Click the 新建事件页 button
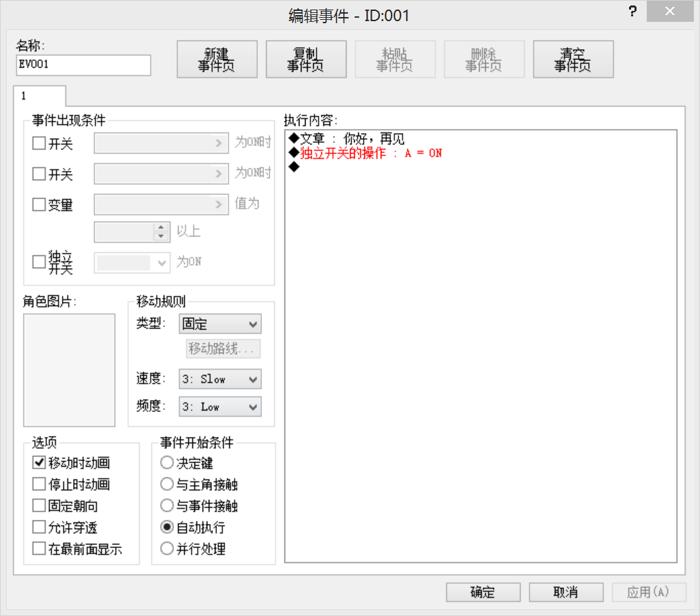This screenshot has height=616, width=700. [217, 59]
